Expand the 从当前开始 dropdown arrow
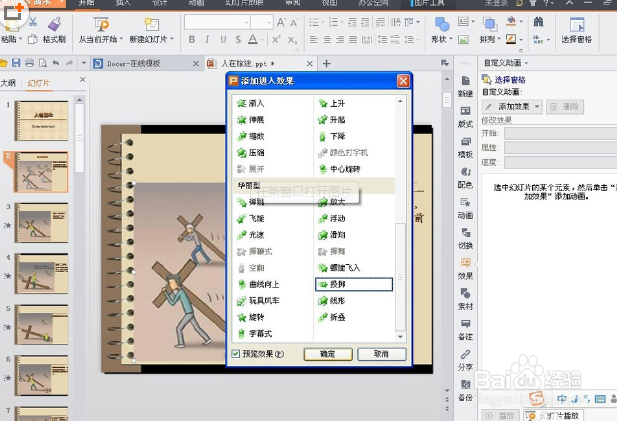Screen dimensions: 617x421 pos(121,39)
